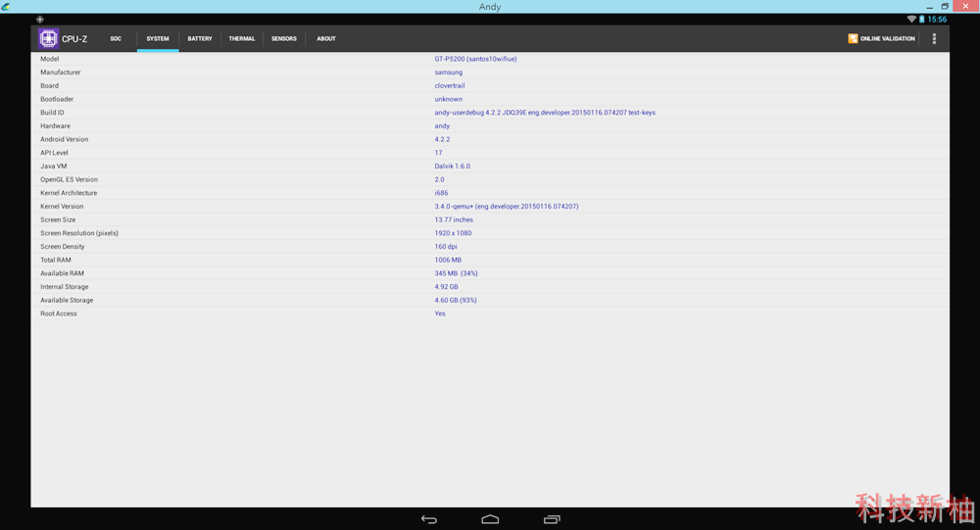
Task: Go to the ABOUT tab
Action: click(326, 39)
